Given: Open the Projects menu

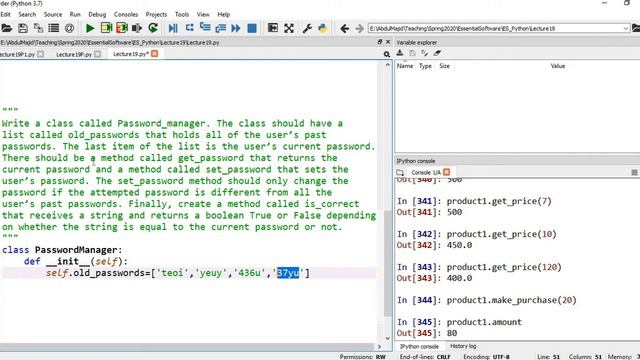Looking at the screenshot, I should (x=156, y=14).
